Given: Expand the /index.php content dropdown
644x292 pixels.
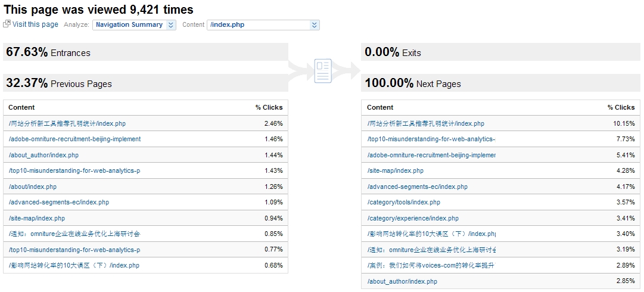Looking at the screenshot, I should [263, 25].
